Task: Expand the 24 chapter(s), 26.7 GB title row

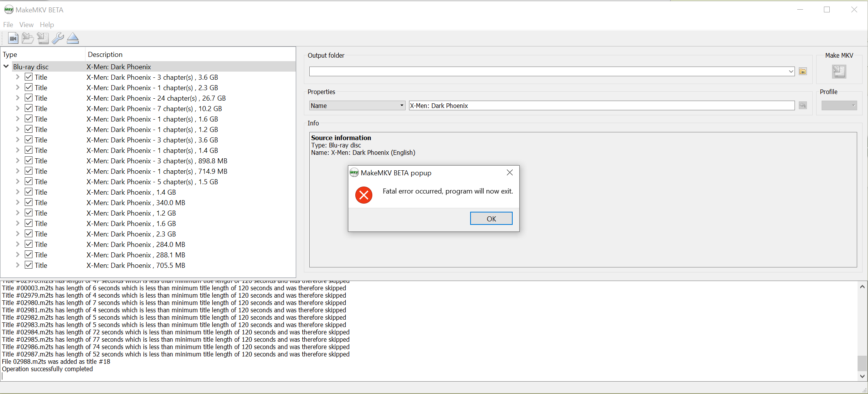Action: 17,98
